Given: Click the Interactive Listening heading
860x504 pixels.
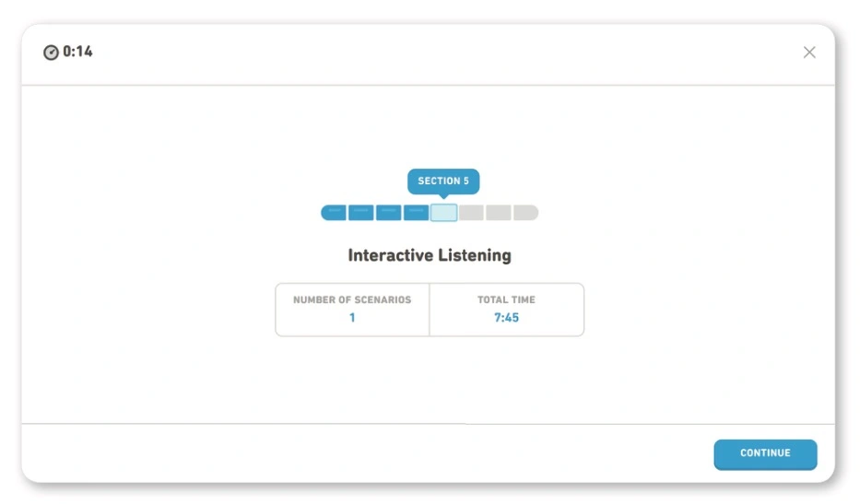Looking at the screenshot, I should click(x=430, y=255).
